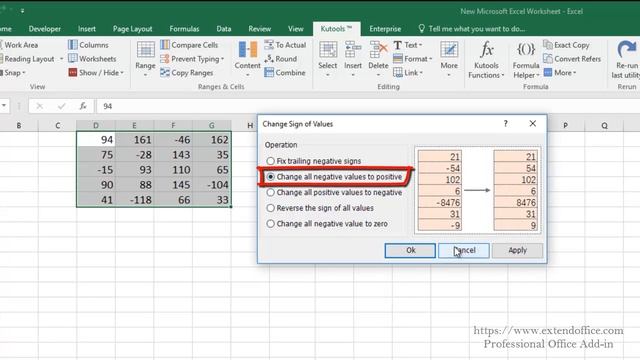640x360 pixels.
Task: Select Change all negative values to positive
Action: 334,177
